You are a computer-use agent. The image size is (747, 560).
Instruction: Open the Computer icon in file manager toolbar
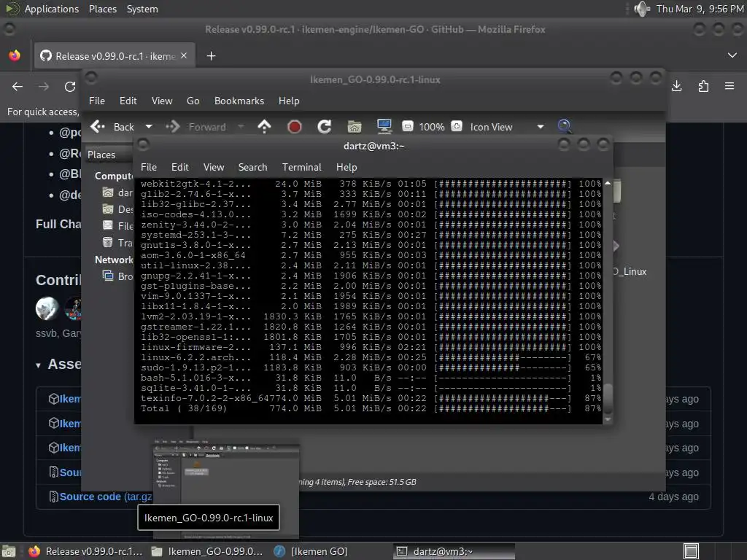(x=384, y=127)
